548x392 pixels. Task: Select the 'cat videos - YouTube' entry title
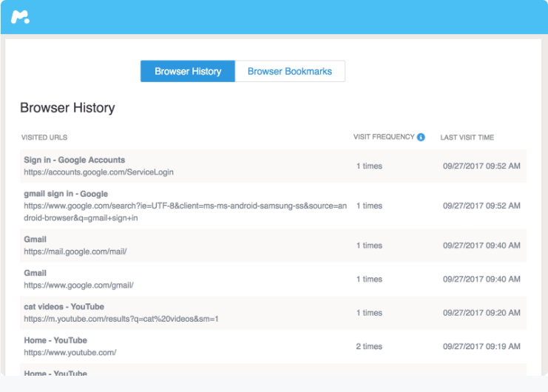coord(64,306)
